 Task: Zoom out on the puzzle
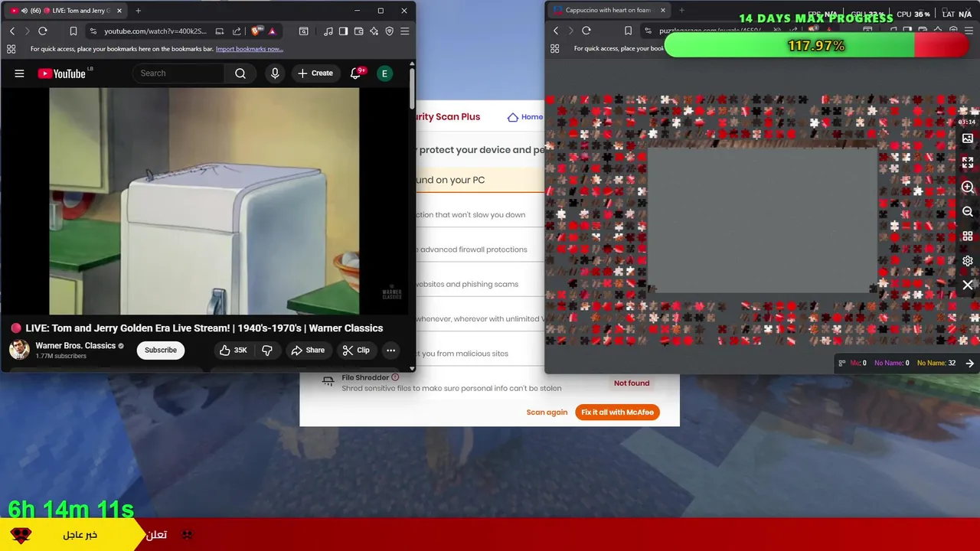[968, 212]
